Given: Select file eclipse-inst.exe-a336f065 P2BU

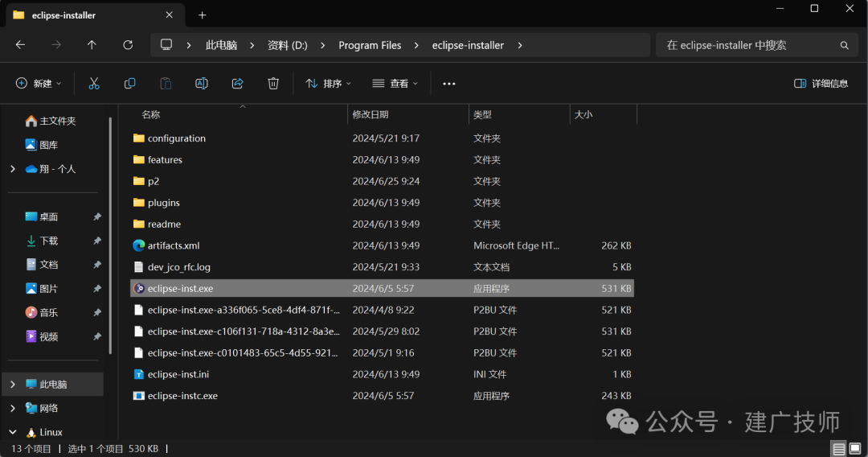Looking at the screenshot, I should (x=382, y=310).
